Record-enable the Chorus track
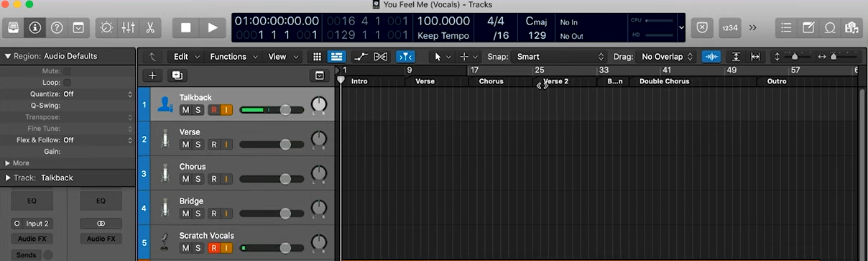The width and height of the screenshot is (868, 261). tap(213, 178)
